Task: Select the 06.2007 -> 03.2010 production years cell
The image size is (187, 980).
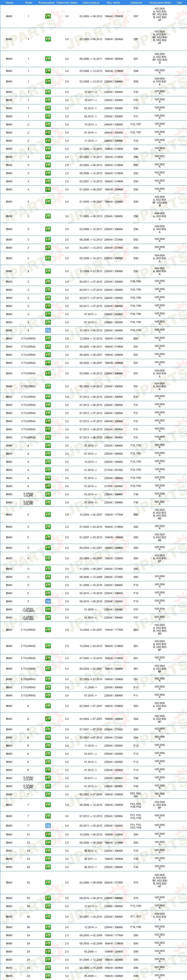Action: click(91, 917)
